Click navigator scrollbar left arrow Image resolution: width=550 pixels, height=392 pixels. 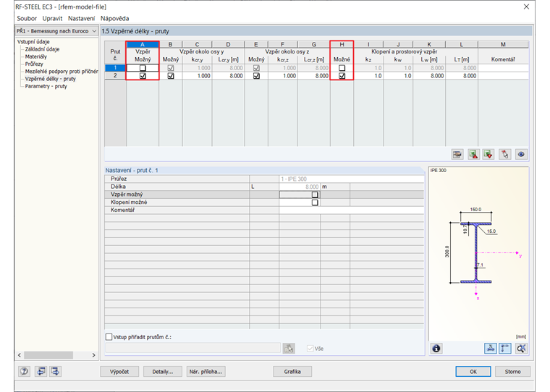click(20, 355)
